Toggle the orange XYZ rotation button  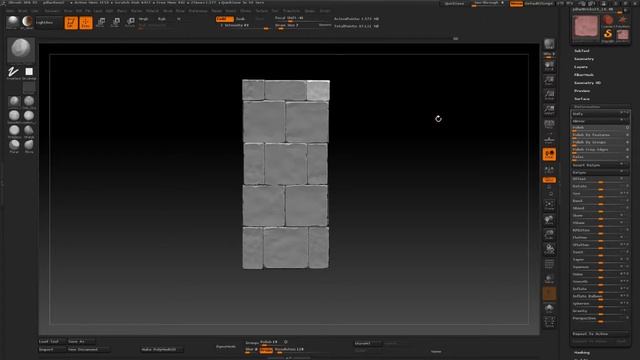[x=549, y=180]
